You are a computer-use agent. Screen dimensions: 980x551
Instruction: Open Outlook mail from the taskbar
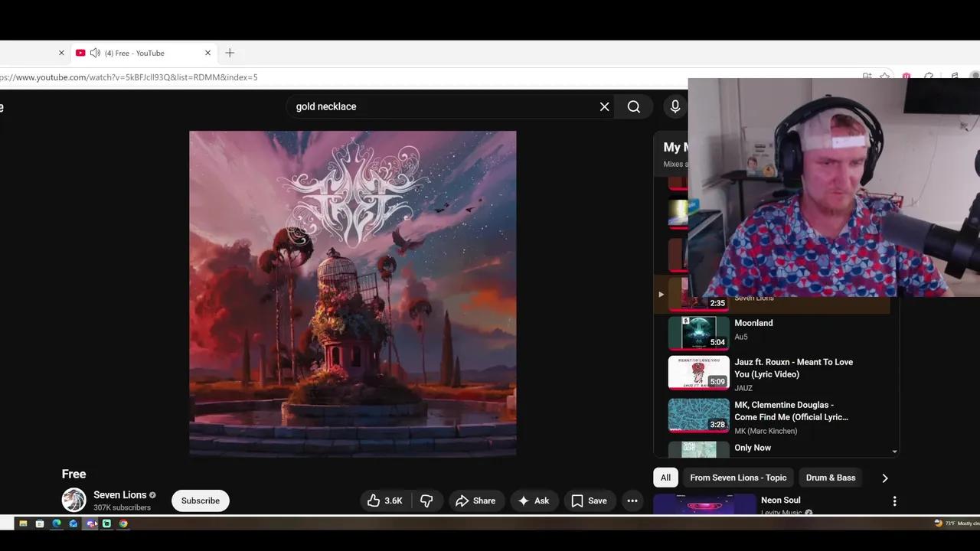click(73, 523)
